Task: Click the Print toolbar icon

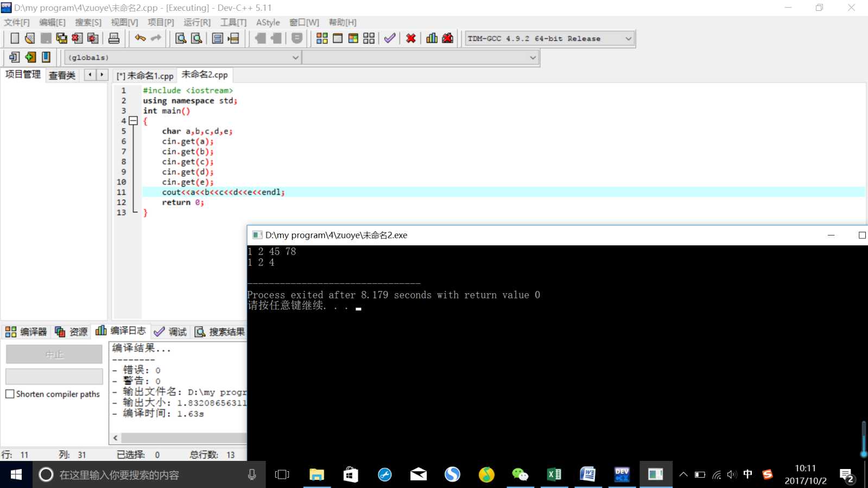Action: pyautogui.click(x=114, y=38)
